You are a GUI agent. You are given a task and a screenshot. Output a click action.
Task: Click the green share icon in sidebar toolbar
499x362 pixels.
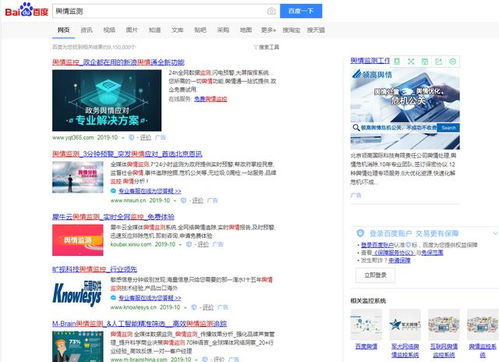click(439, 61)
